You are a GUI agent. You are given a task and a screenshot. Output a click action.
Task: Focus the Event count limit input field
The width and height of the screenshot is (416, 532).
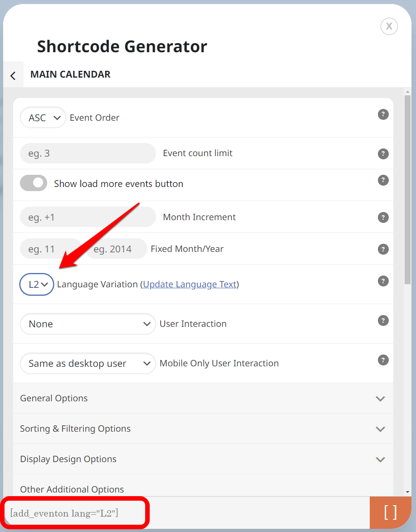(88, 153)
